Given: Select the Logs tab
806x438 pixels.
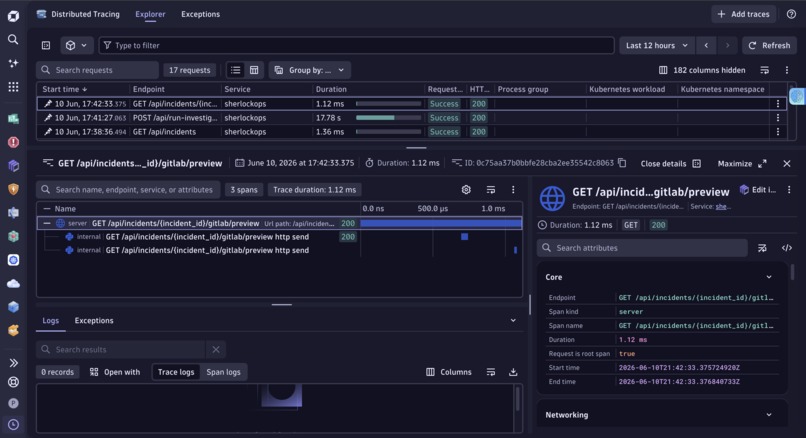Looking at the screenshot, I should (x=50, y=320).
